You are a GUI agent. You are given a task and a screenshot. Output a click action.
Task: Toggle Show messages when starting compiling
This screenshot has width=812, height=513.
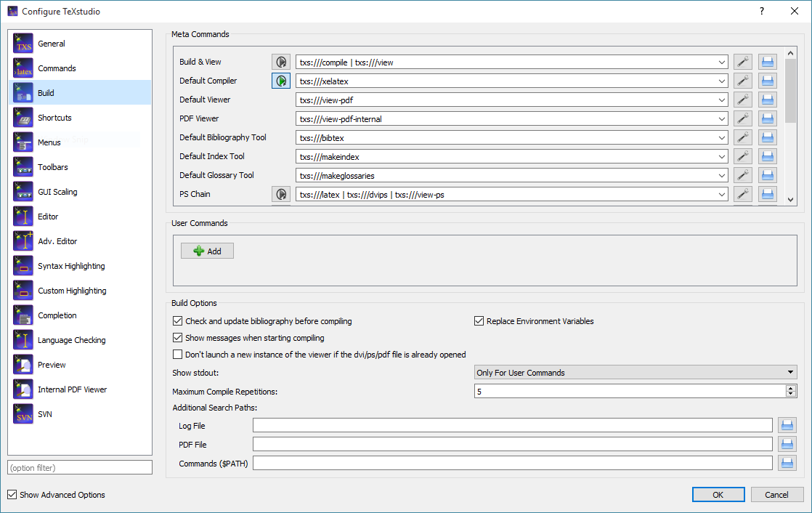(x=178, y=338)
